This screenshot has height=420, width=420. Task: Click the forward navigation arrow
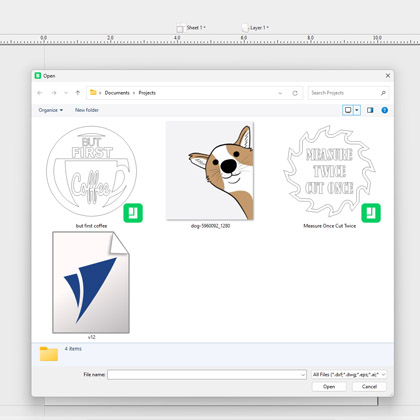(x=54, y=93)
